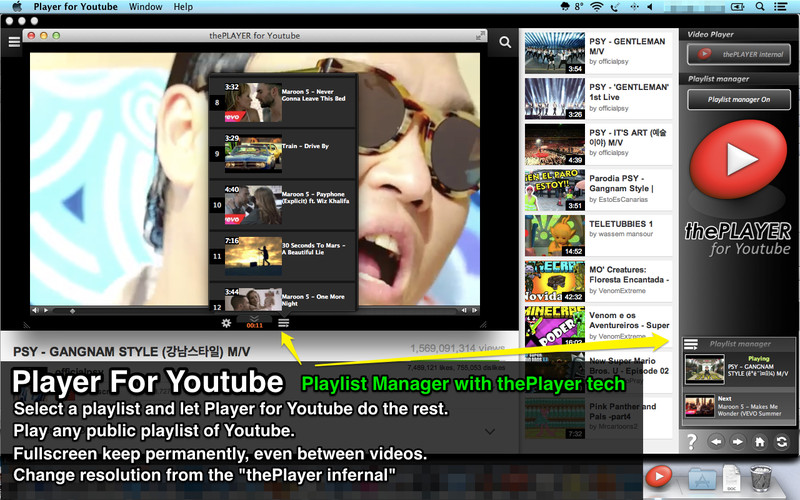
Task: Select Maroon 5 Payphone playlist item
Action: click(282, 204)
